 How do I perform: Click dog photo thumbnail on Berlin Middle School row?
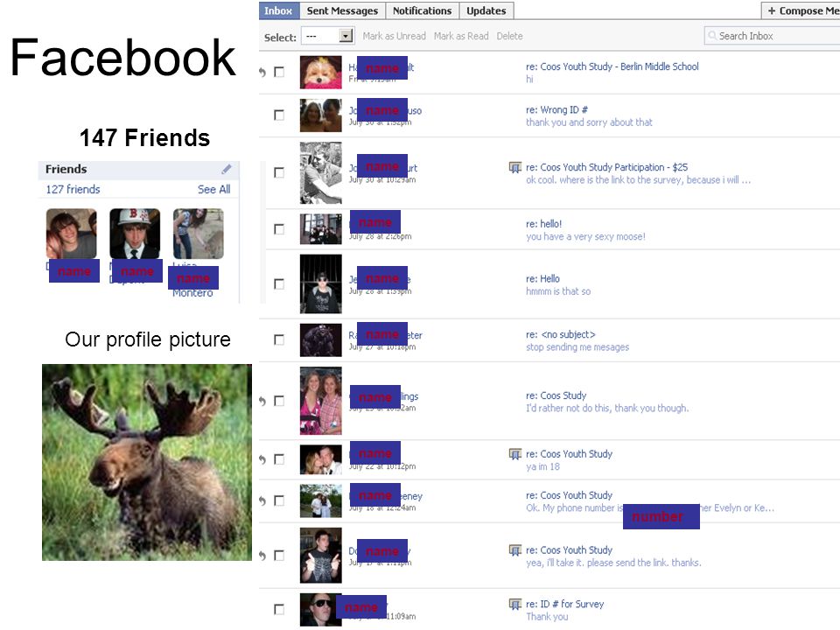click(x=320, y=73)
